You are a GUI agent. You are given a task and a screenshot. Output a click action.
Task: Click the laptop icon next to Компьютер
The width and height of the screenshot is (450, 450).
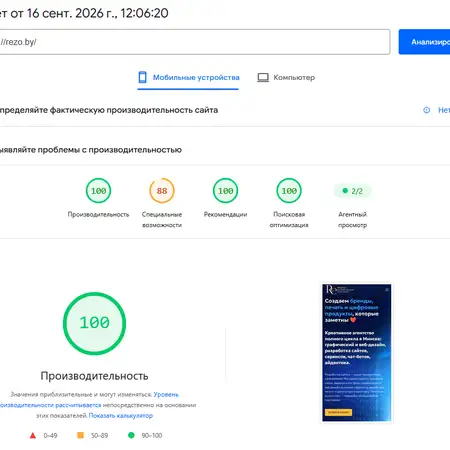(x=263, y=78)
